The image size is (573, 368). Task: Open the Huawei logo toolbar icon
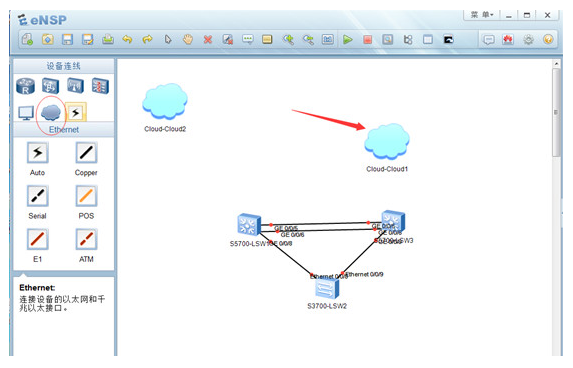[508, 39]
